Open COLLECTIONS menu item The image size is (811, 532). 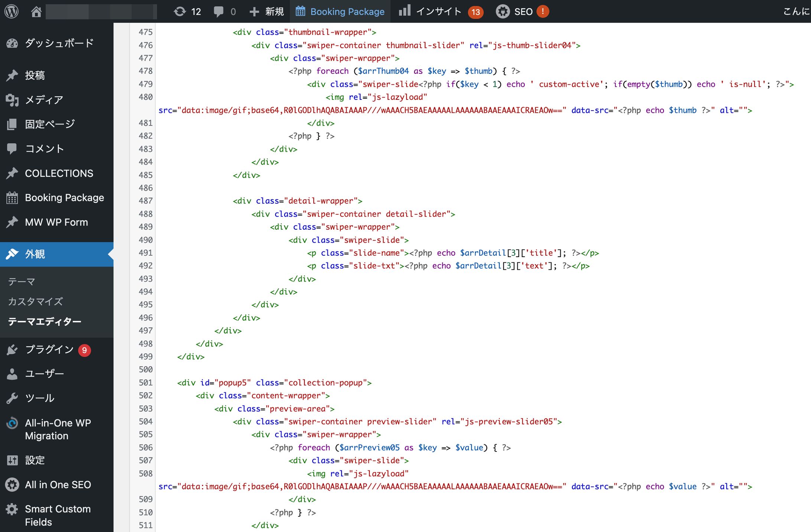(59, 173)
